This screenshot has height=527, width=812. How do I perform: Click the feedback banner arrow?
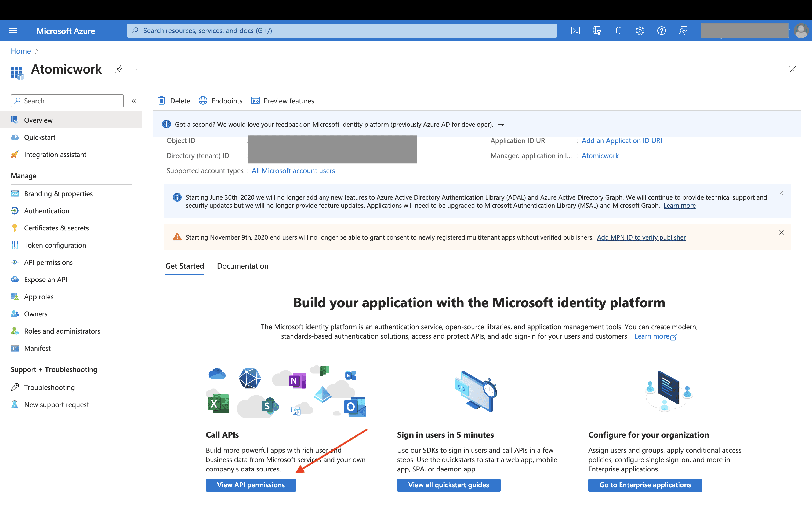click(501, 125)
